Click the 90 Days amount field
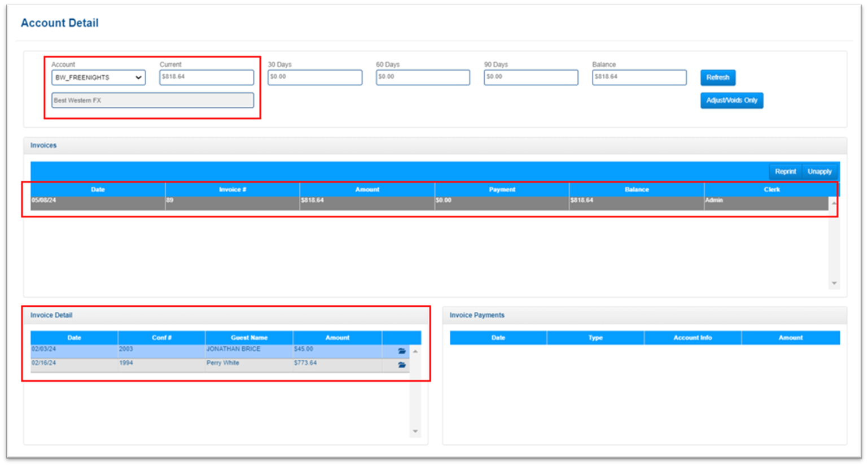Viewport: 868px width, 466px height. (x=531, y=77)
